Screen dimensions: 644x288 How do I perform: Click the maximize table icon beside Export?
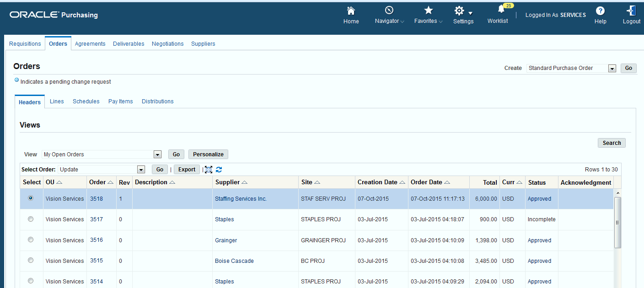click(x=209, y=170)
